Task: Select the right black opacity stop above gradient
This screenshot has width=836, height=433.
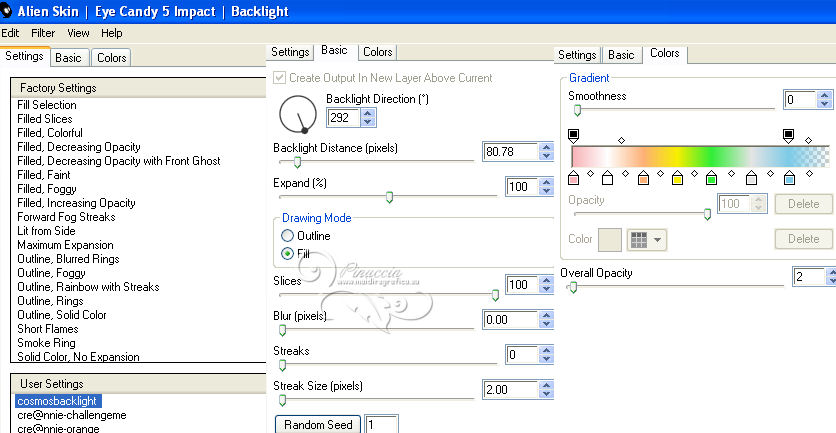Action: pos(789,136)
